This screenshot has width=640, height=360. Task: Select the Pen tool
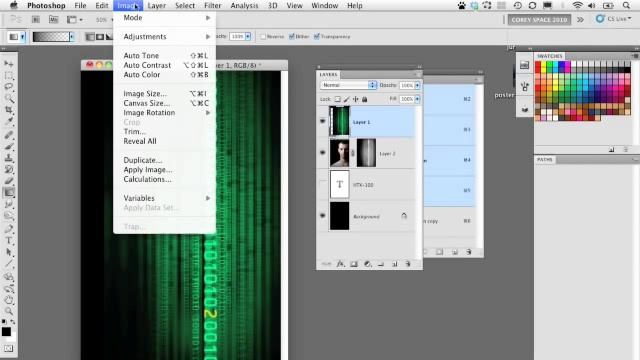(9, 229)
